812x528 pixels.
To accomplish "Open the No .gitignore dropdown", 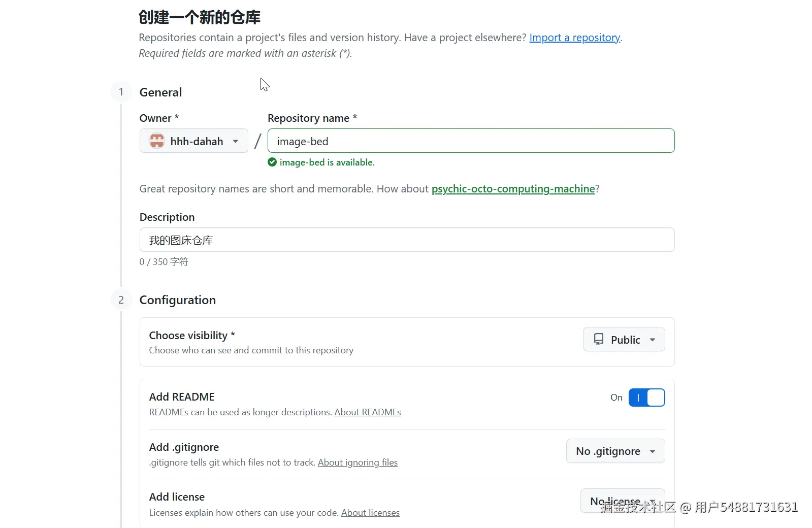I will [x=615, y=451].
